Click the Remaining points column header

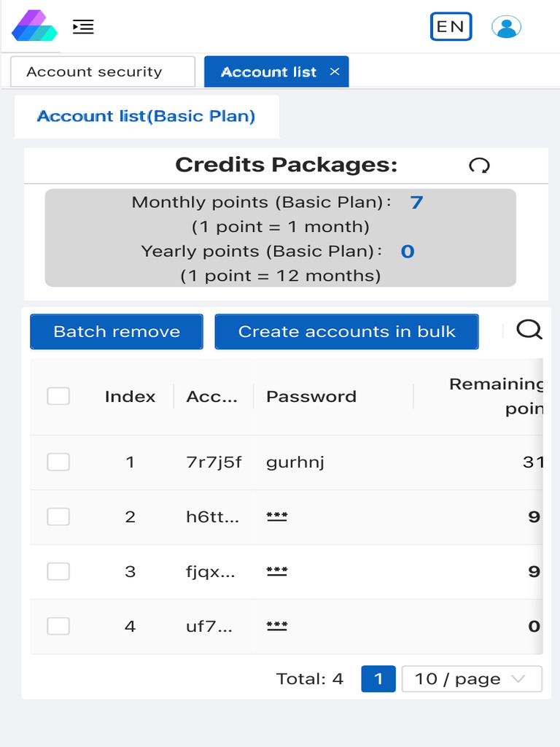[496, 396]
